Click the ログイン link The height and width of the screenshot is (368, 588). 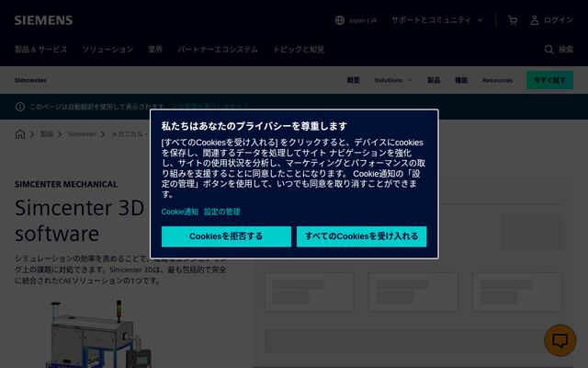559,20
